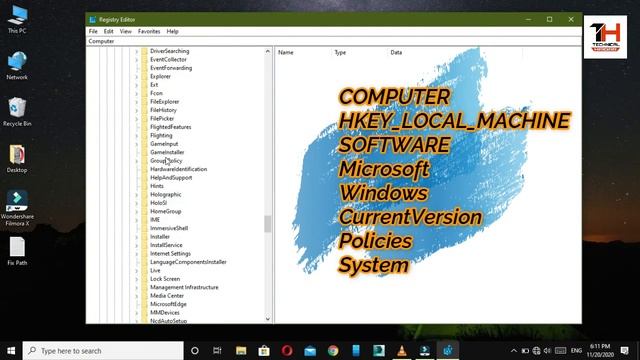Open the Fix Path file icon
The height and width of the screenshot is (360, 640).
(x=17, y=251)
